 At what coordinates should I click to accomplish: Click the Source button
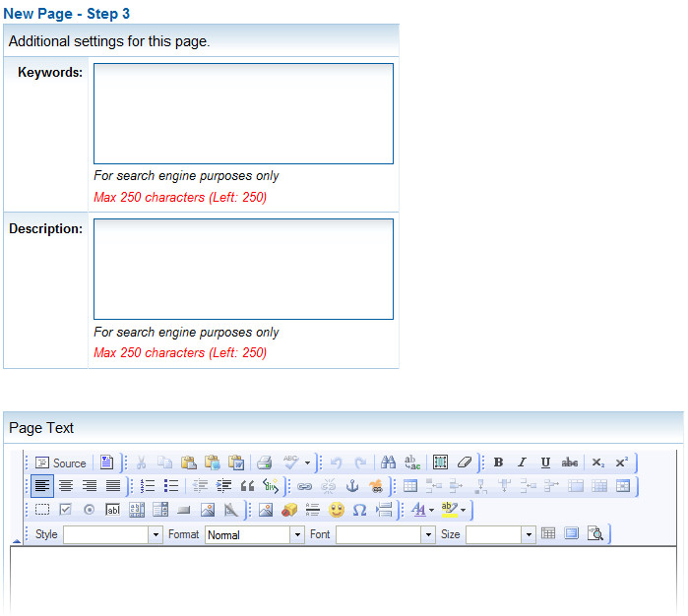[x=61, y=462]
